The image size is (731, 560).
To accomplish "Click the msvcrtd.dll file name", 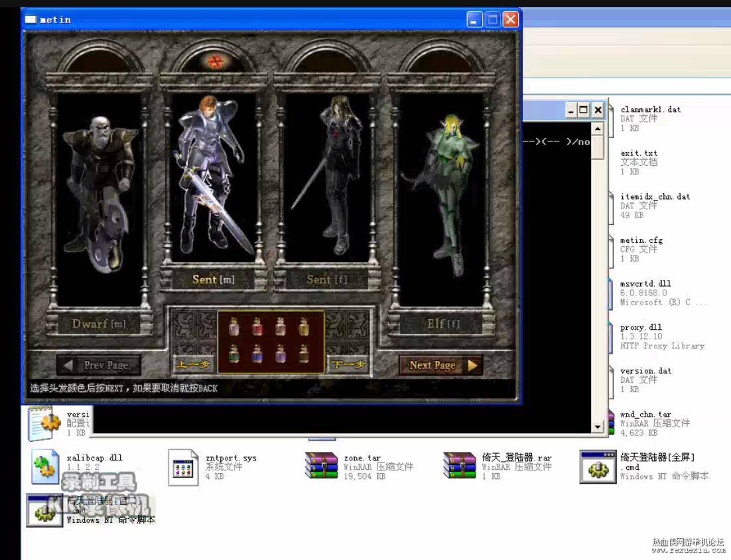I will pyautogui.click(x=645, y=283).
